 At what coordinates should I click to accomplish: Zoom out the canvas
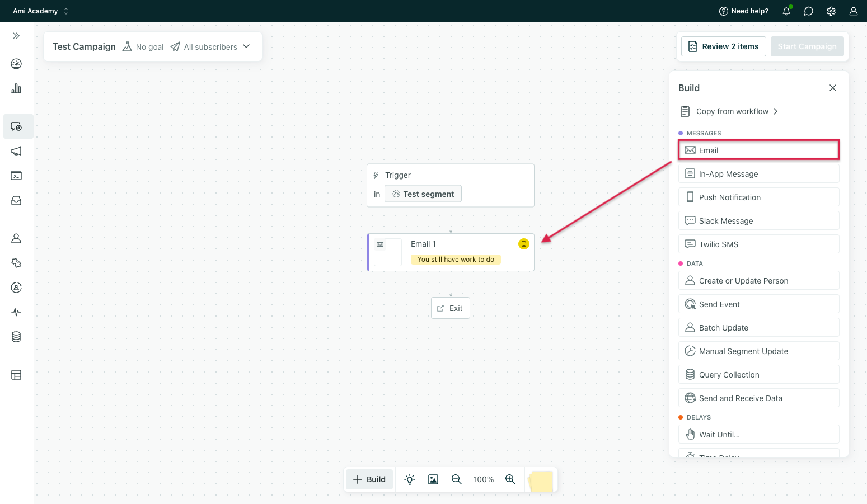(x=457, y=479)
